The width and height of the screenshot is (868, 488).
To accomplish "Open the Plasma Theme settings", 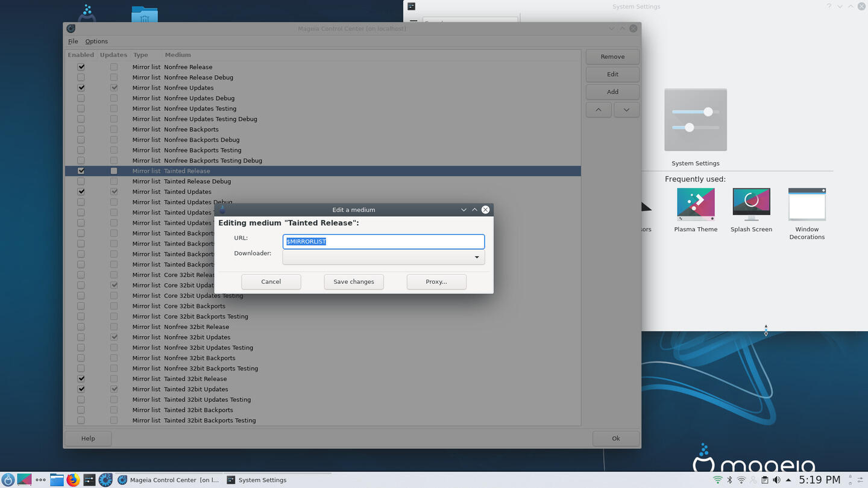I will tap(696, 210).
